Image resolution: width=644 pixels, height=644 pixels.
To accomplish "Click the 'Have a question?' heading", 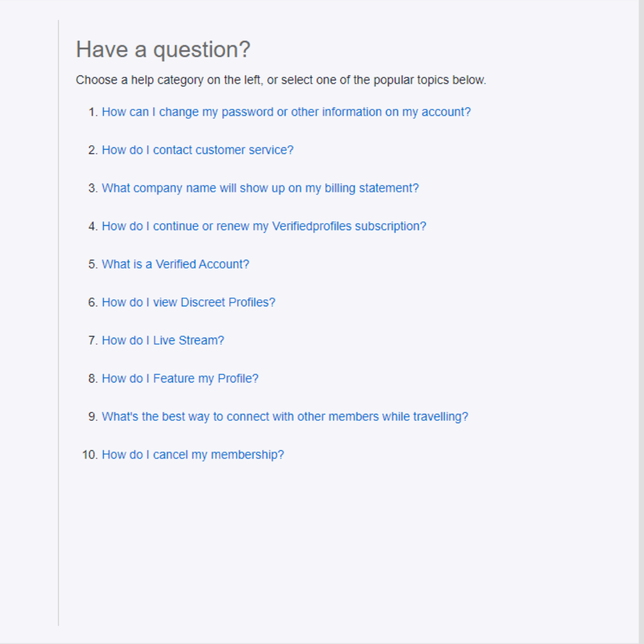I will (163, 50).
